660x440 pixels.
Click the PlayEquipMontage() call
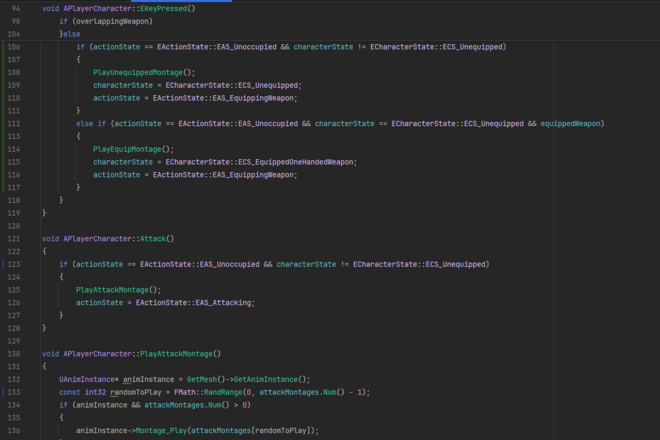[133, 149]
